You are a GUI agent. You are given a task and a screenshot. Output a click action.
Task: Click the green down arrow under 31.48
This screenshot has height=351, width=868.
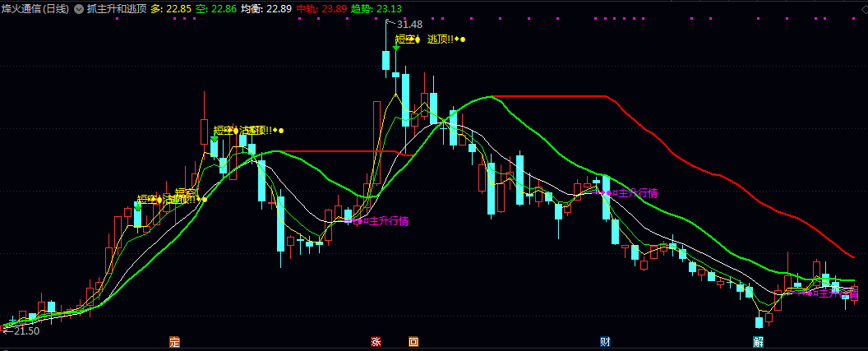tap(396, 48)
